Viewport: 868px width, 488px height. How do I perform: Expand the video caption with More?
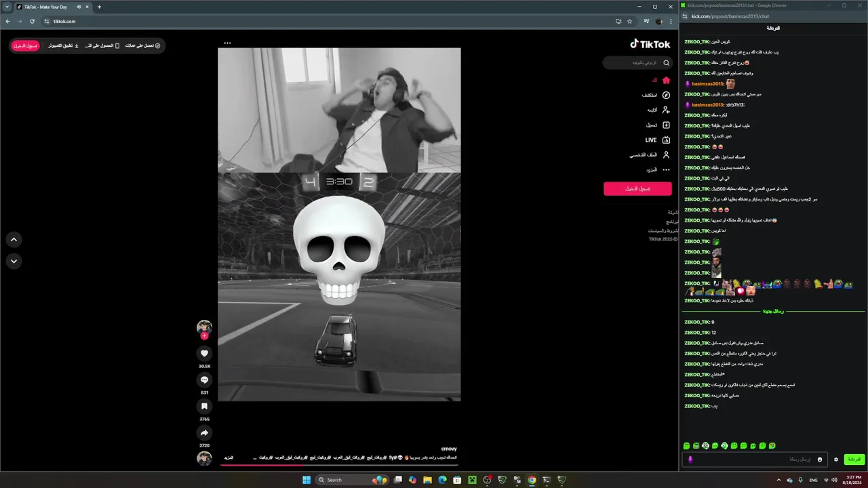[x=229, y=457]
